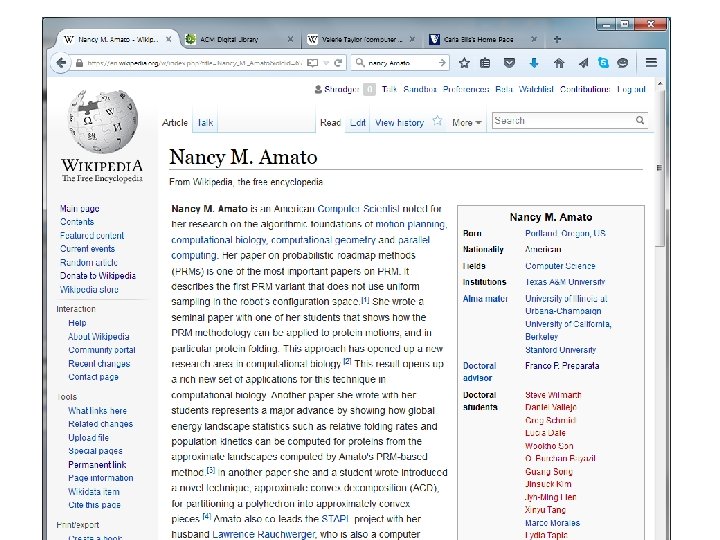The width and height of the screenshot is (720, 540).
Task: Open Lawrence Rauchwerger link
Action: (264, 534)
